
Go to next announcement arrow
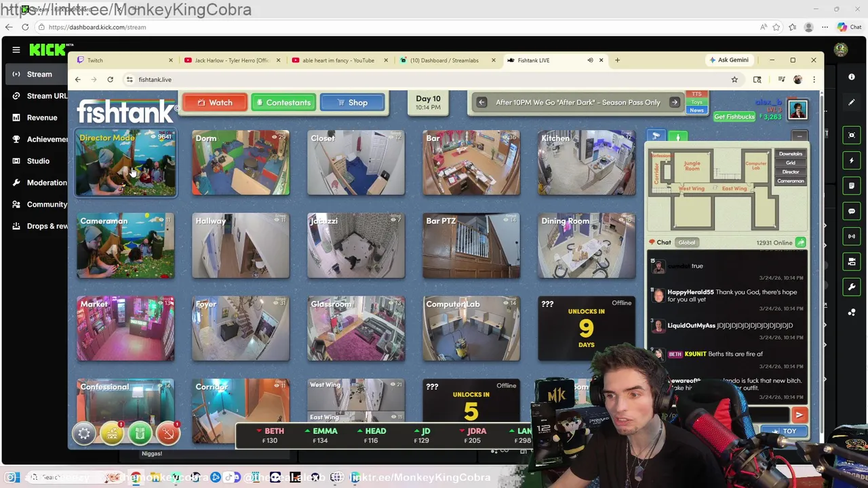(x=674, y=102)
